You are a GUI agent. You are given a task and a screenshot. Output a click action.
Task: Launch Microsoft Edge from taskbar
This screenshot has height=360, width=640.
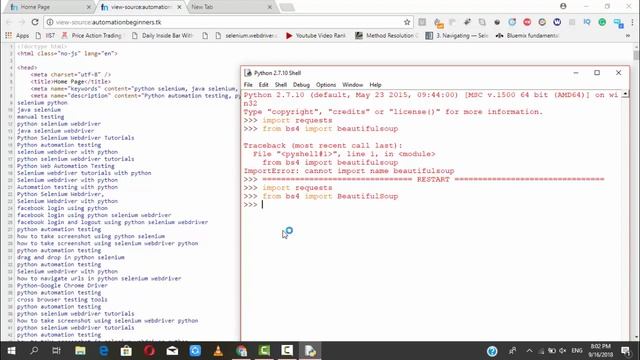(x=104, y=351)
